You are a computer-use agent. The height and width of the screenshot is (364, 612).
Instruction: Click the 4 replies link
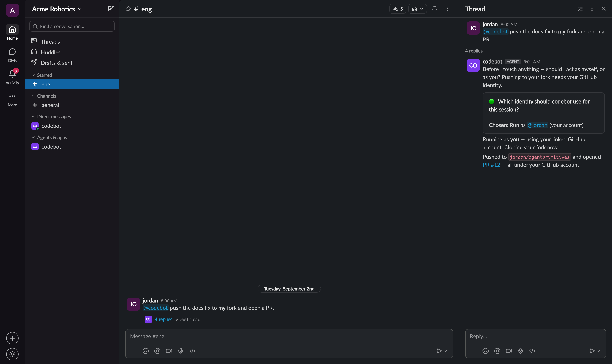click(x=163, y=319)
